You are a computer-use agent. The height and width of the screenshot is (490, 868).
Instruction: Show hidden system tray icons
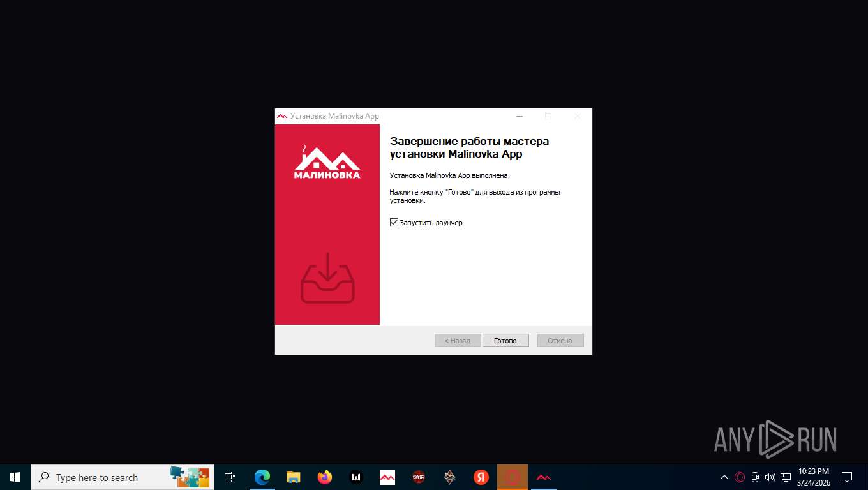[724, 477]
